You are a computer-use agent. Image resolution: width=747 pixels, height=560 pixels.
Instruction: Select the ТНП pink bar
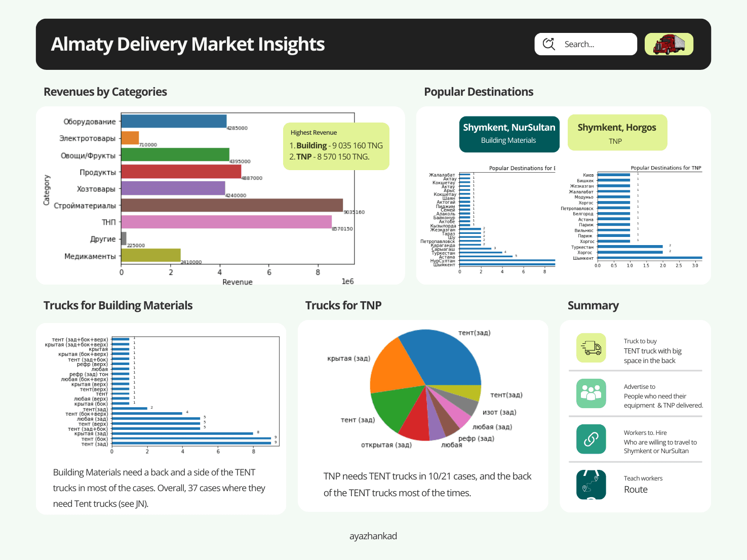(x=226, y=222)
